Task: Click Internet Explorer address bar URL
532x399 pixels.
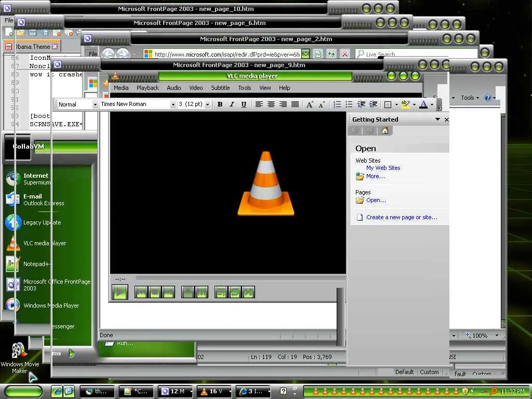Action: coord(228,54)
